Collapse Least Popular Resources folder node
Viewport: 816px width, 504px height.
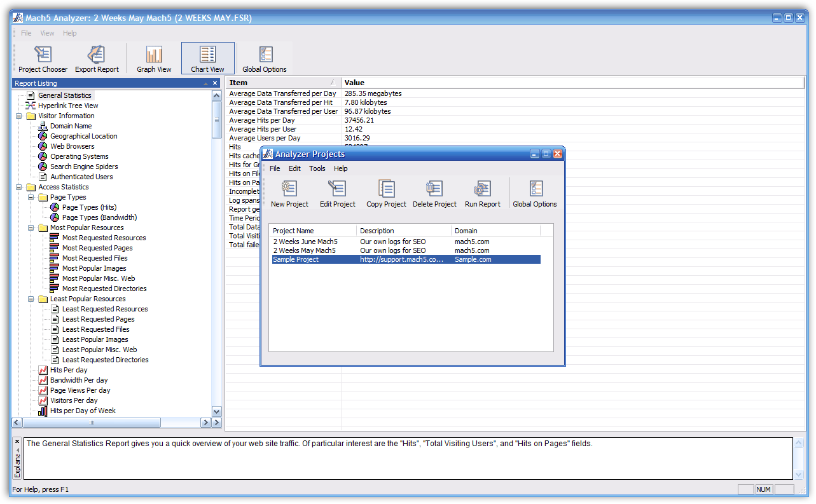pyautogui.click(x=31, y=299)
